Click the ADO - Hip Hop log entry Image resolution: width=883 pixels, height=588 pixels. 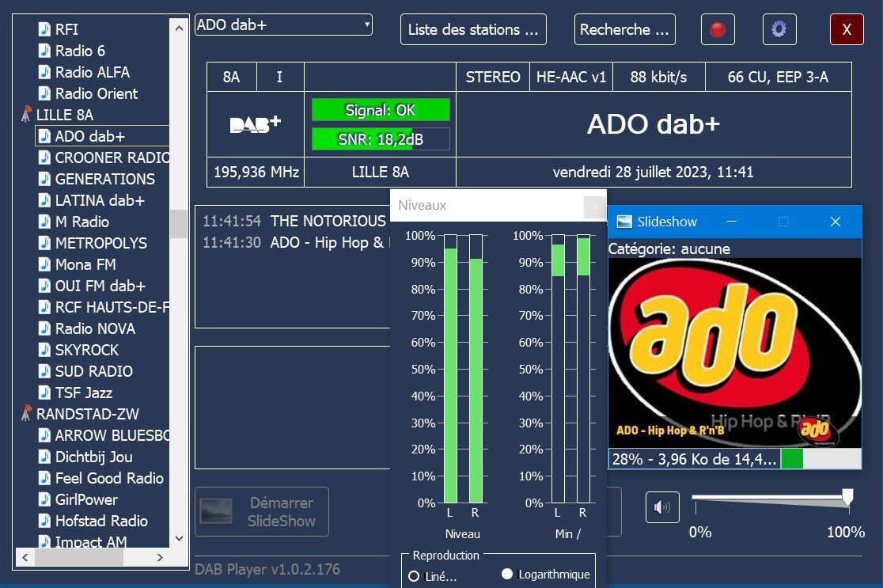[x=329, y=242]
